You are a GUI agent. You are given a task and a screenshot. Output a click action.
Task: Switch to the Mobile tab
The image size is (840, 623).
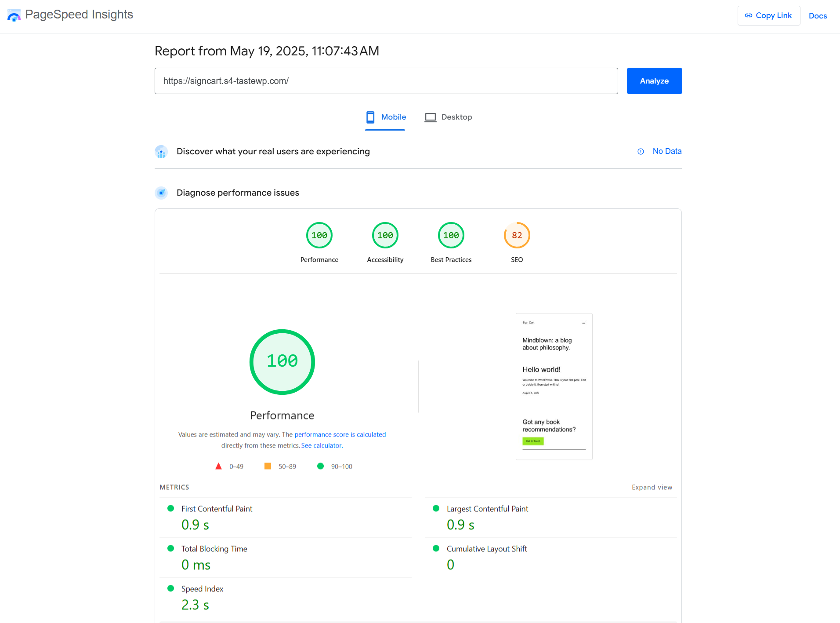pyautogui.click(x=385, y=117)
